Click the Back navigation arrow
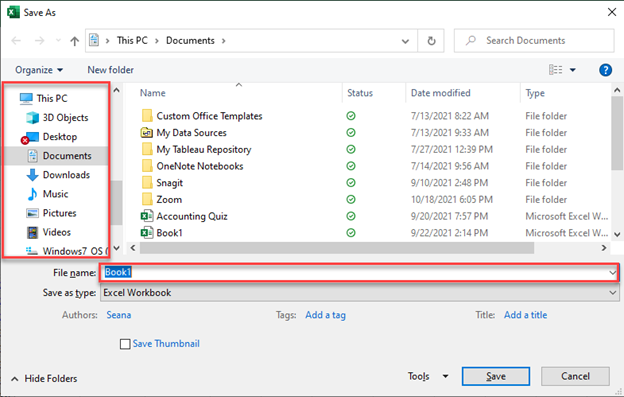The height and width of the screenshot is (397, 624). [16, 41]
